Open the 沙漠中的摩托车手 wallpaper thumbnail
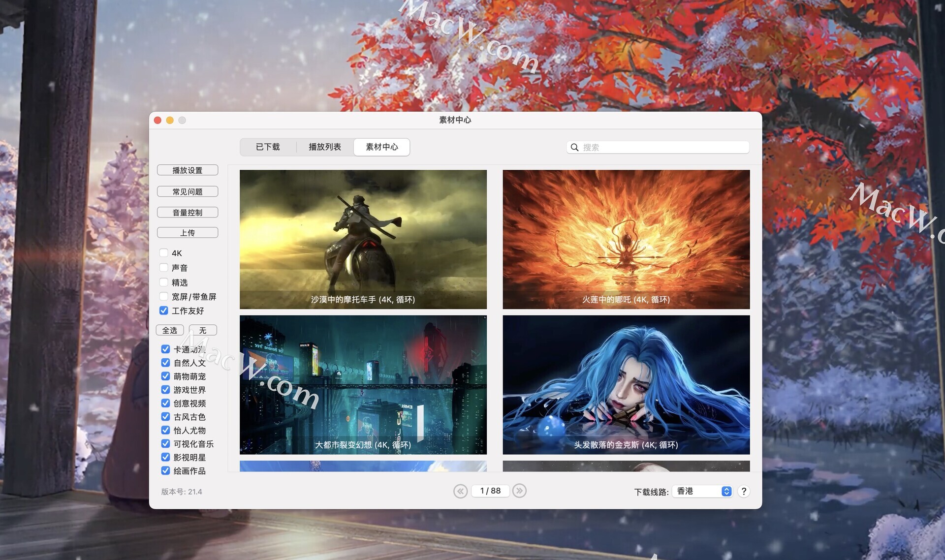Image resolution: width=945 pixels, height=560 pixels. pyautogui.click(x=363, y=239)
